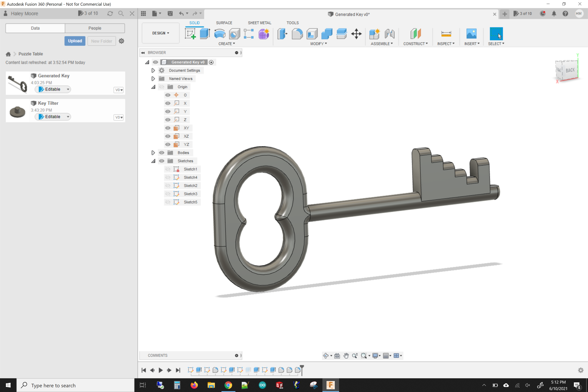This screenshot has height=392, width=588.
Task: Collapse the Sketches folder
Action: (153, 161)
